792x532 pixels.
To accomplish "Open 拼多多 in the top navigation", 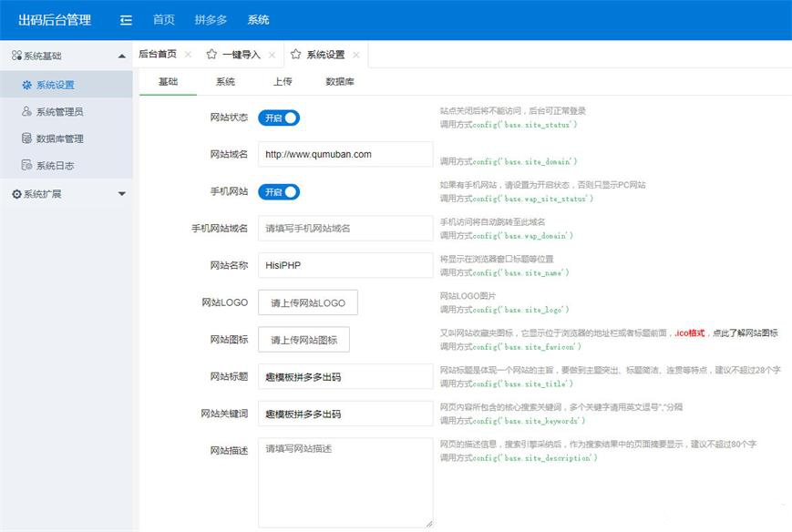I will point(211,20).
